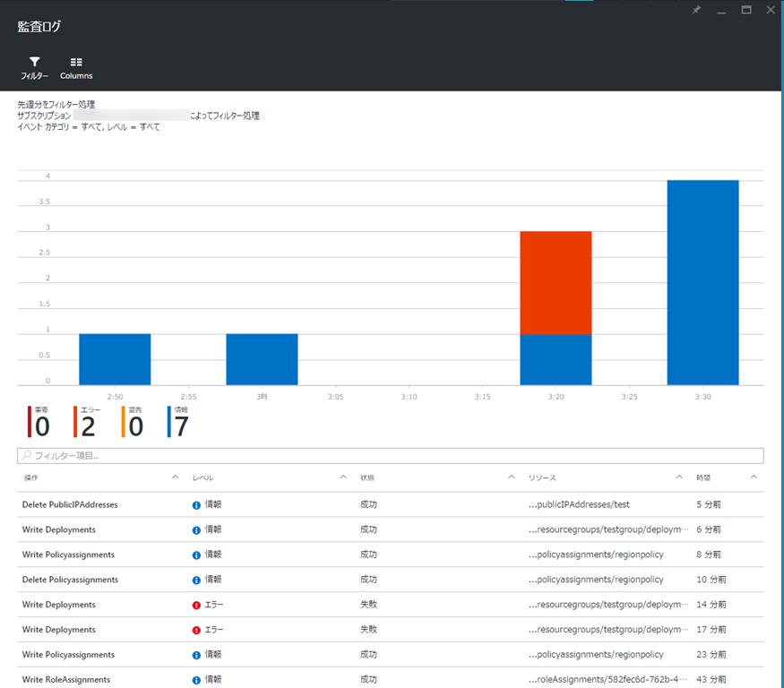
Task: Open the Columns chooser icon
Action: click(76, 63)
